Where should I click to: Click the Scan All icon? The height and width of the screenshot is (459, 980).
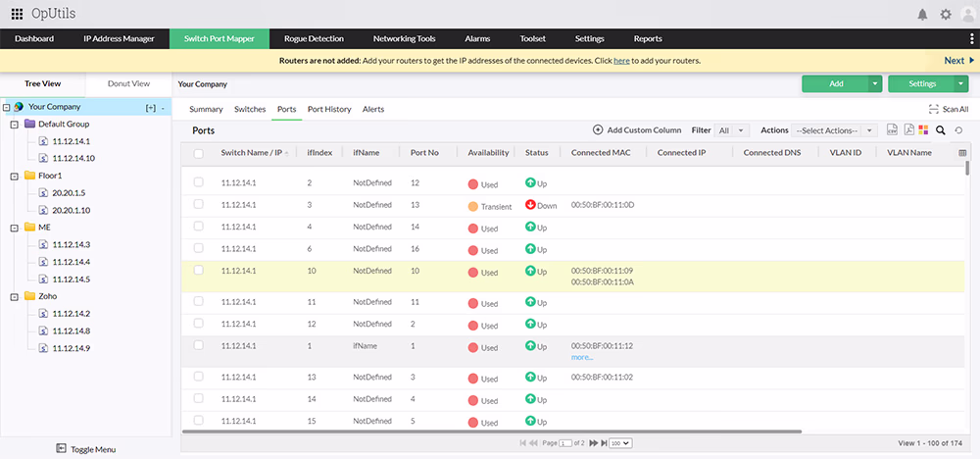[934, 110]
